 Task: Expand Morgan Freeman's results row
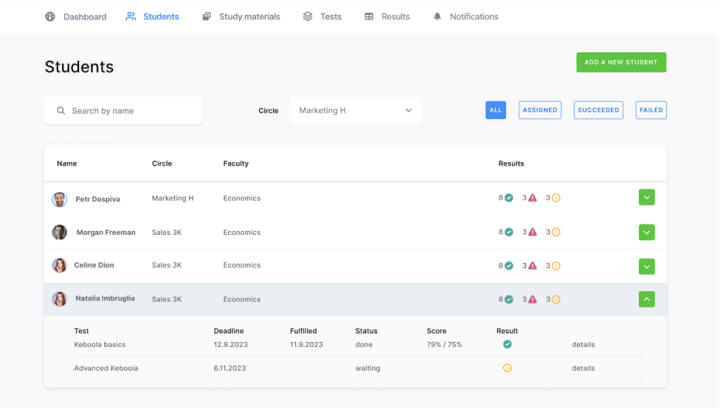[x=647, y=232]
